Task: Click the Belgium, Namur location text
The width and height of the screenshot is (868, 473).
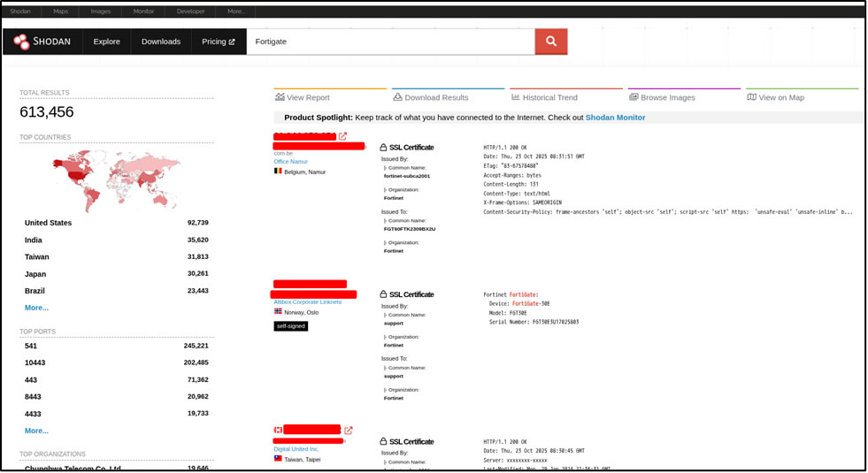Action: (x=304, y=172)
